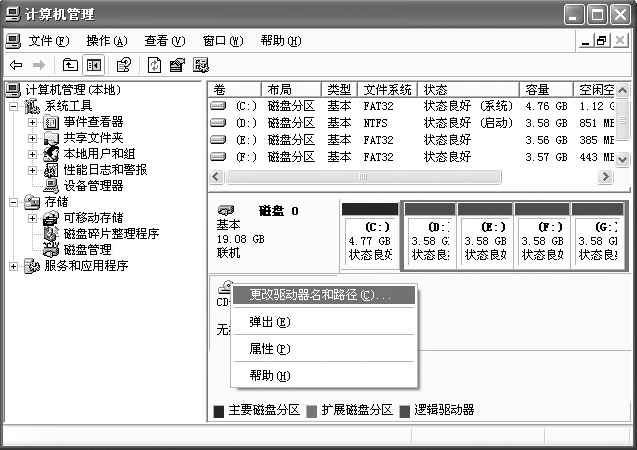Expand the 本地用户和组 node
The height and width of the screenshot is (450, 637).
(x=32, y=154)
